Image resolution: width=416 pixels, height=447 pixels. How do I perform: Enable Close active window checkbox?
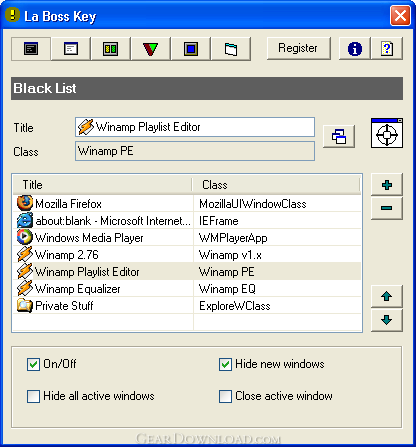pyautogui.click(x=225, y=396)
